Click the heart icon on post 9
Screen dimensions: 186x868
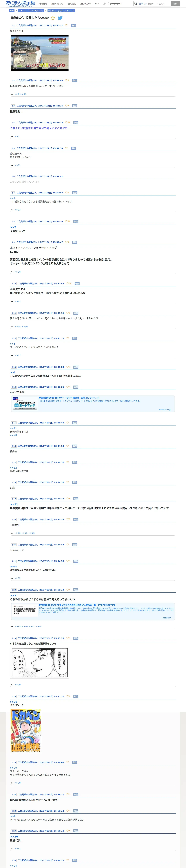(66, 242)
